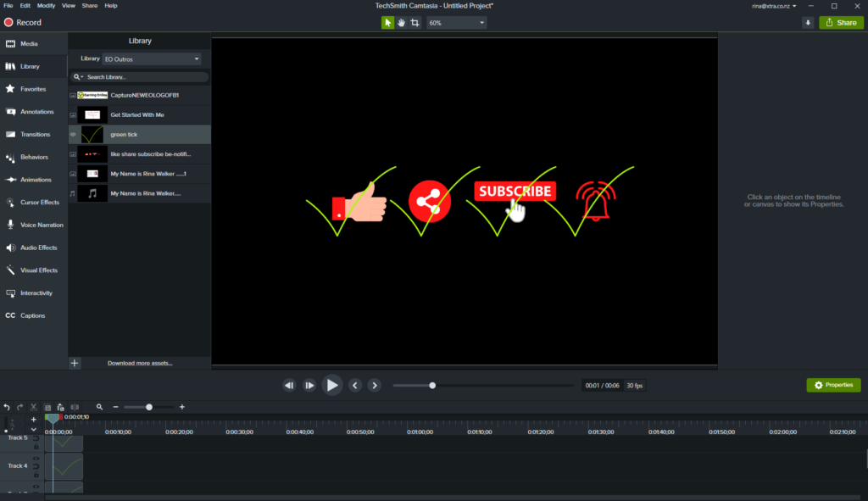
Task: Toggle visibility eye of Track 4
Action: [36, 459]
